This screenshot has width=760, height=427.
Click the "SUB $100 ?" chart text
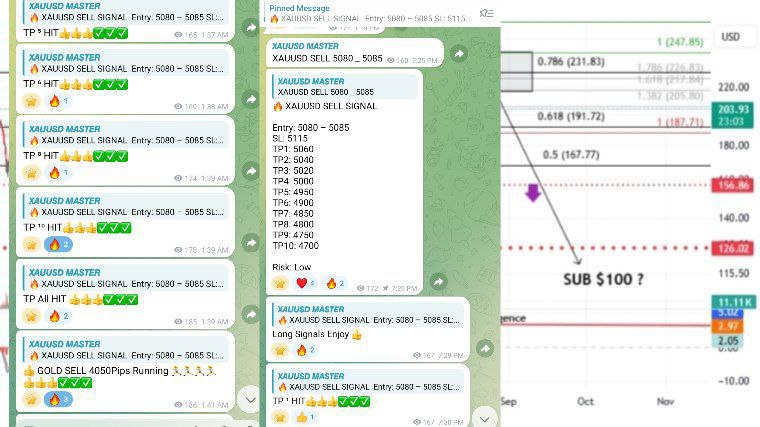coord(603,280)
